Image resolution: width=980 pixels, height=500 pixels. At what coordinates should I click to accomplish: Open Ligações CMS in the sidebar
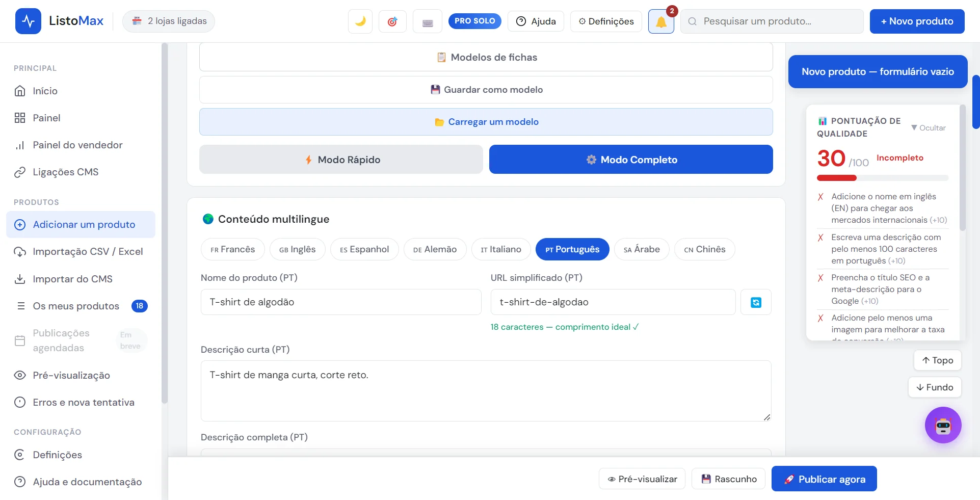pyautogui.click(x=81, y=172)
